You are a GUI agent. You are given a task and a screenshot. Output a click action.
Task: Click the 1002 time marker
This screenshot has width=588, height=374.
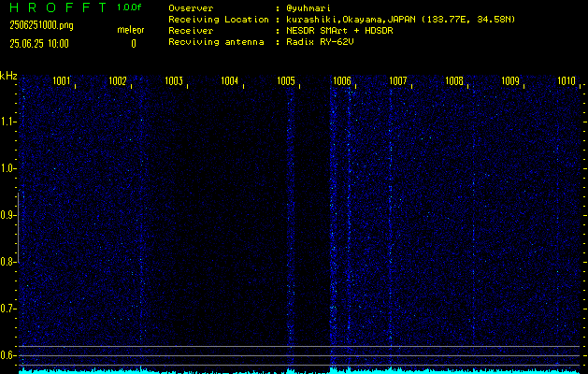pos(118,81)
